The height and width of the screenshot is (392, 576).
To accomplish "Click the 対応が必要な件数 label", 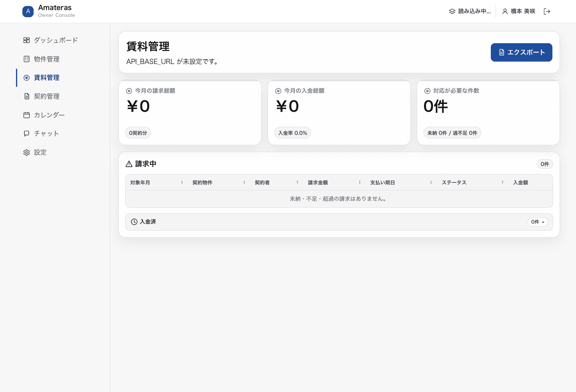I will coord(456,91).
